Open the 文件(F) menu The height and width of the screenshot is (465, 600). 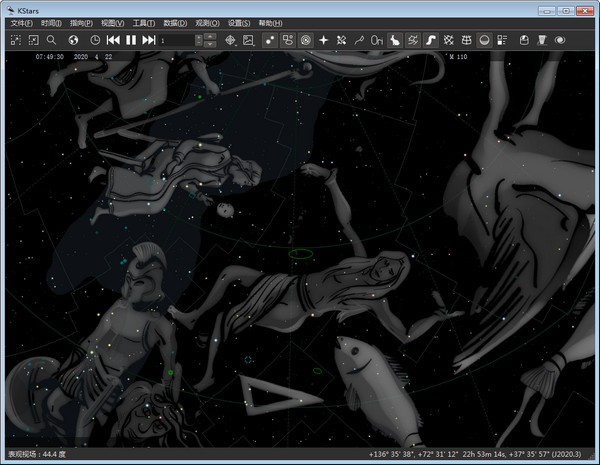tap(21, 22)
